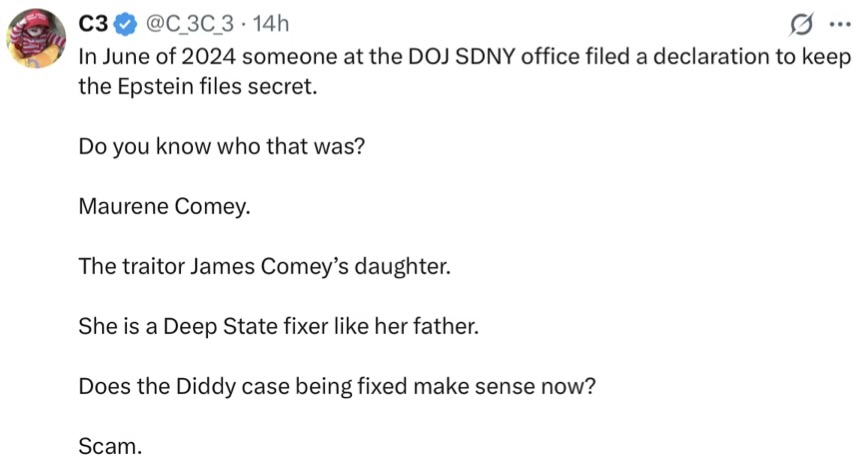Click 'The traitor James Comey's daughter.' line
Image resolution: width=860 pixels, height=472 pixels.
click(x=264, y=266)
